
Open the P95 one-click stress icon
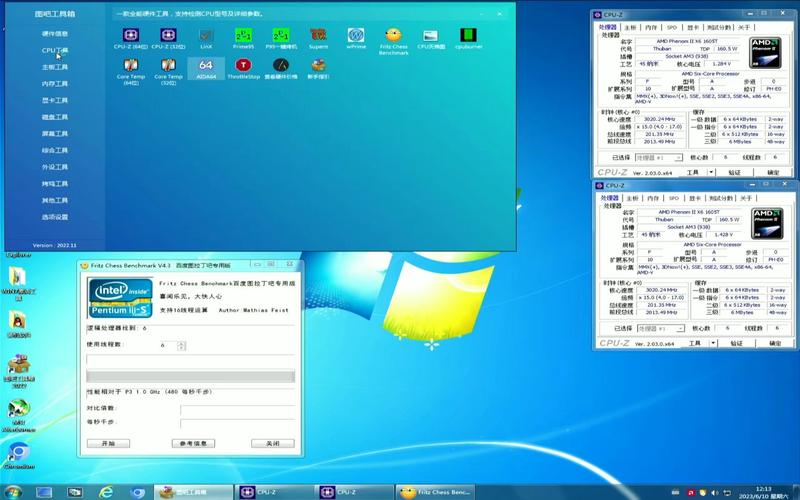(x=281, y=39)
